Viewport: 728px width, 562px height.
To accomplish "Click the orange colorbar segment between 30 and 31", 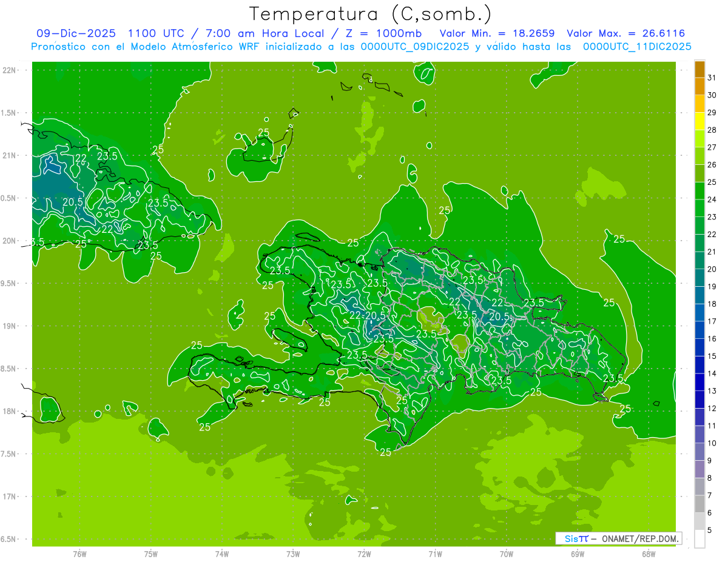I will (699, 86).
